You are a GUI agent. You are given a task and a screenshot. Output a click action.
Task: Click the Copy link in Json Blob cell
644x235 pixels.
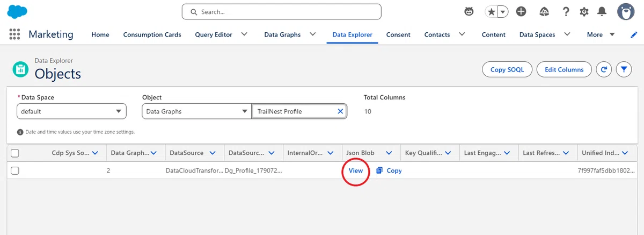click(x=394, y=170)
